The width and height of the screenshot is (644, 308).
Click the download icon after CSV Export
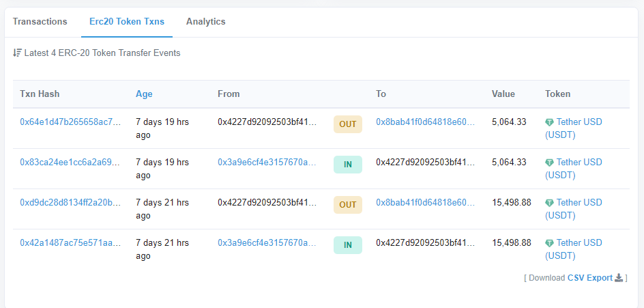click(x=619, y=277)
